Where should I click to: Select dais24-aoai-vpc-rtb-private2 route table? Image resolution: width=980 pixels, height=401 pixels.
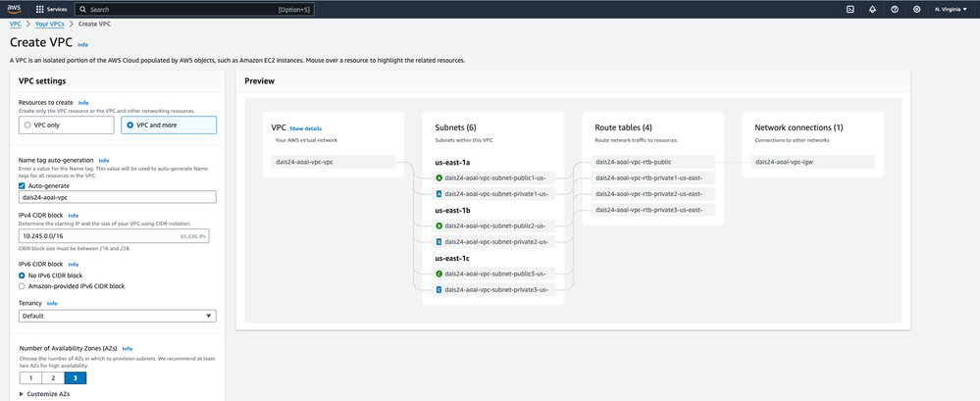[653, 193]
